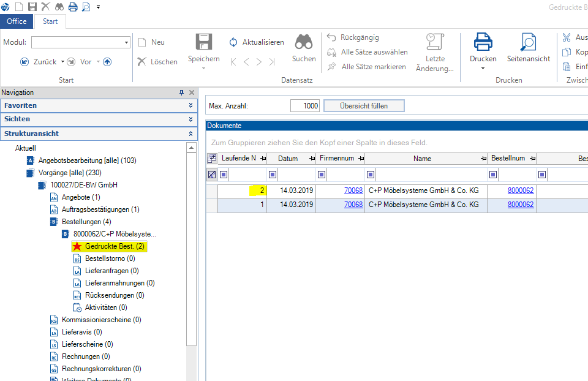Click the Aktualisieren refresh icon
Image resolution: width=588 pixels, height=381 pixels.
pos(233,42)
